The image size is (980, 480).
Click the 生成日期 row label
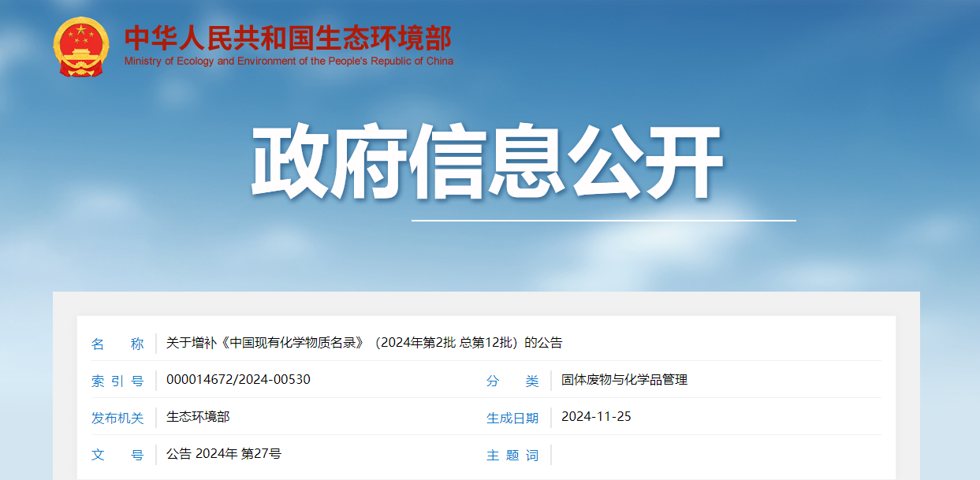pyautogui.click(x=512, y=418)
